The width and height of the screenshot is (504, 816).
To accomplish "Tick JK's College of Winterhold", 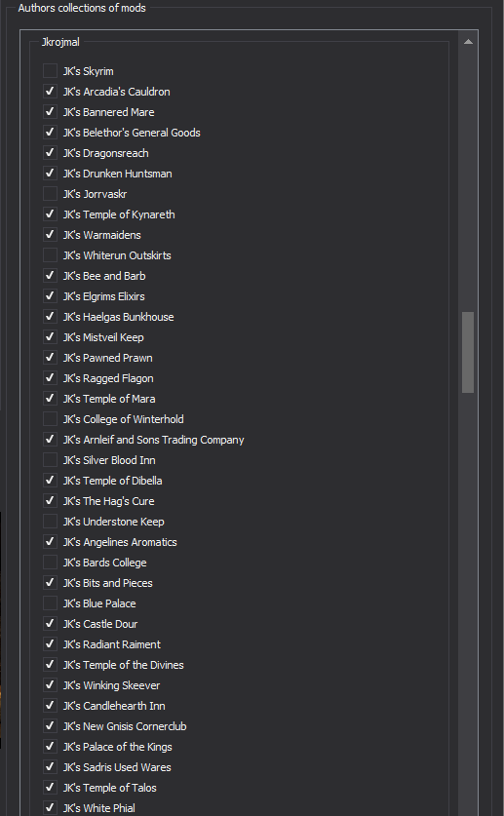I will coord(50,419).
